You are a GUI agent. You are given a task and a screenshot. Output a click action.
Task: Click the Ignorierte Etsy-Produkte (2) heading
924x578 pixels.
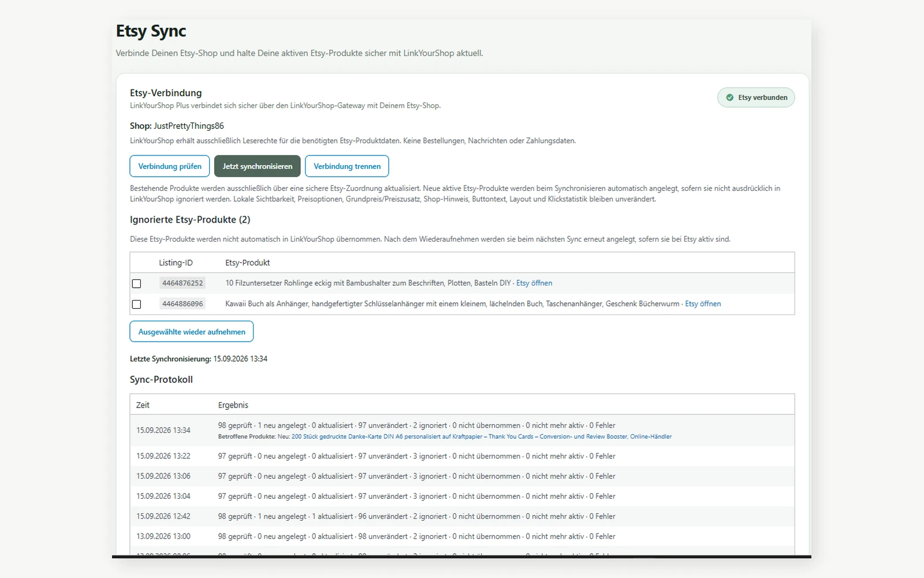coord(190,220)
